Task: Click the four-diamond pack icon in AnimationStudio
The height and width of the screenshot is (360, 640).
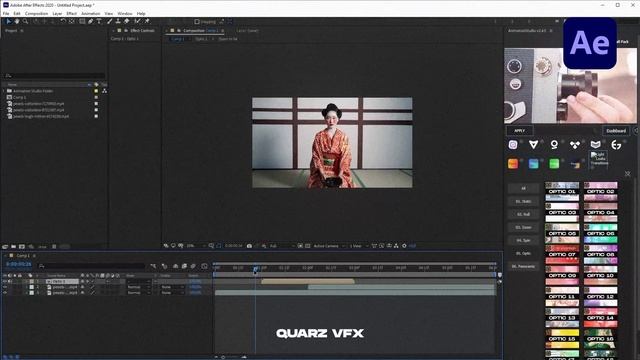Action: [x=575, y=144]
